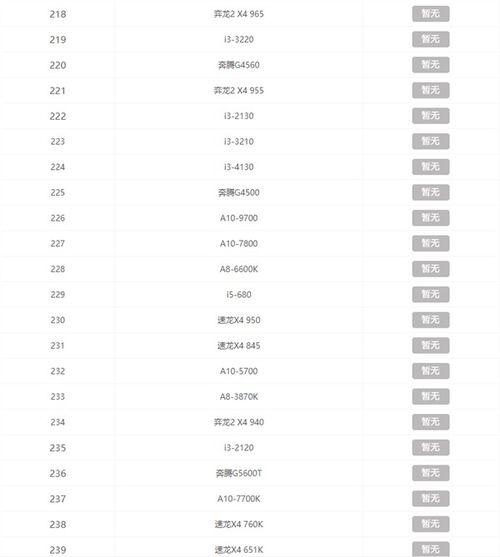Viewport: 500px width, 557px height.
Task: Click the 暂无 button beside i5-680
Action: [430, 294]
